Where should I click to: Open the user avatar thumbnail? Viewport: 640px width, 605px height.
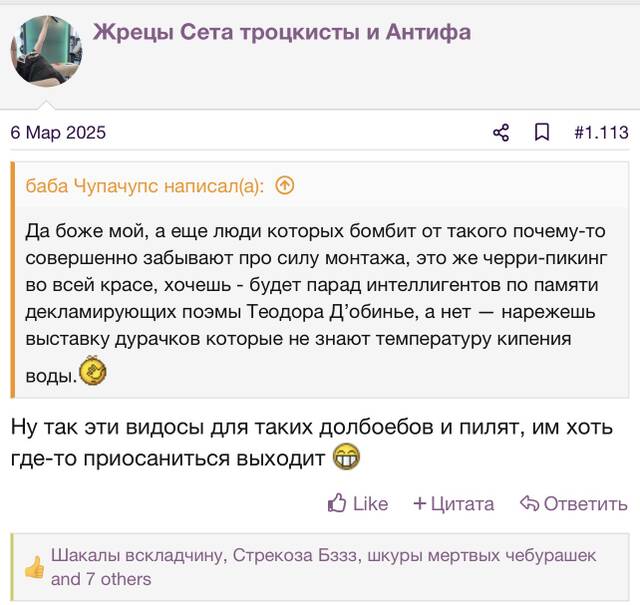pos(46,51)
